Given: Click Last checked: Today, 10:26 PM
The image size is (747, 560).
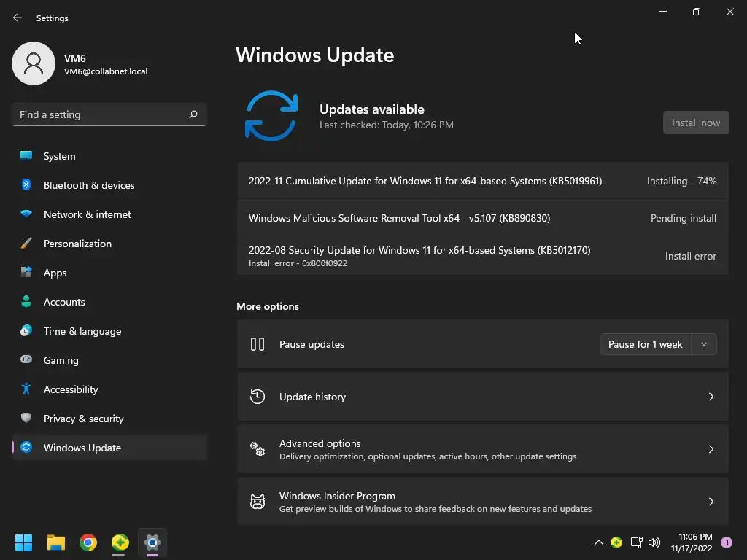Looking at the screenshot, I should click(387, 125).
